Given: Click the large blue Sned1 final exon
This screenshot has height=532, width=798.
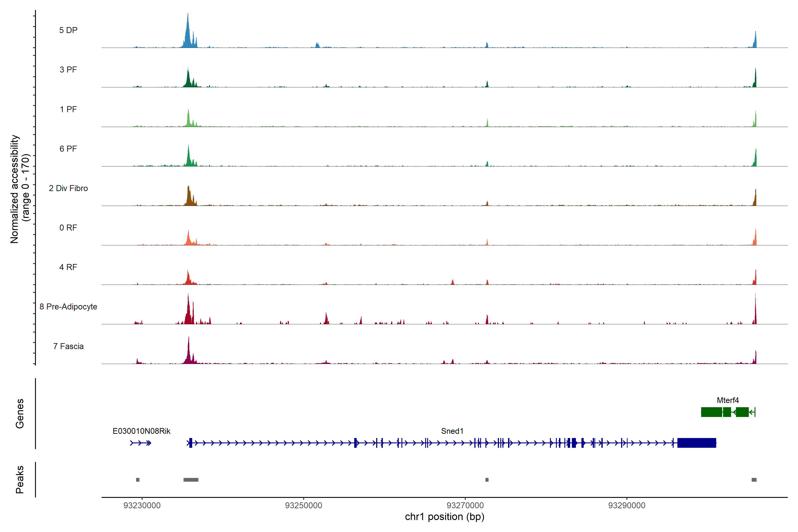Looking at the screenshot, I should click(x=696, y=443).
